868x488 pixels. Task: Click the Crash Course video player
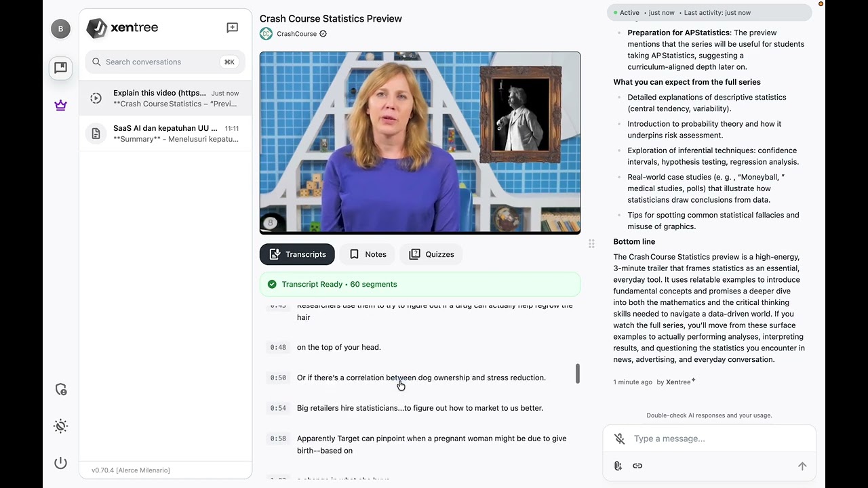pos(420,143)
